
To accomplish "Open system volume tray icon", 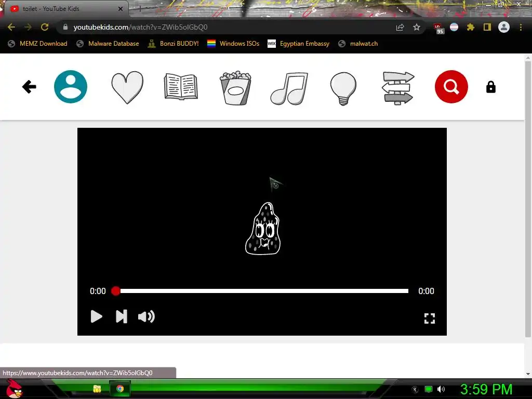I will tap(441, 389).
